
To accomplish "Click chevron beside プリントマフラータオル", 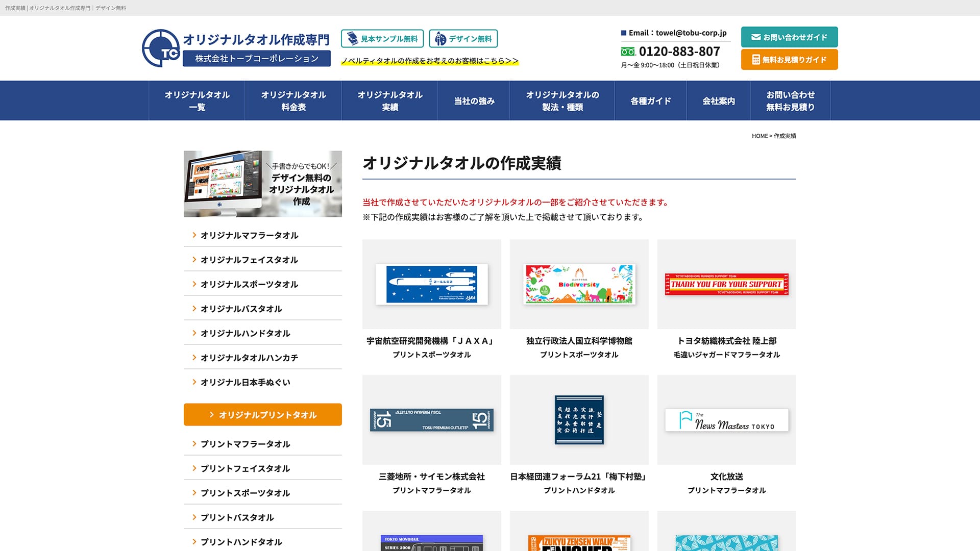I will click(x=194, y=443).
